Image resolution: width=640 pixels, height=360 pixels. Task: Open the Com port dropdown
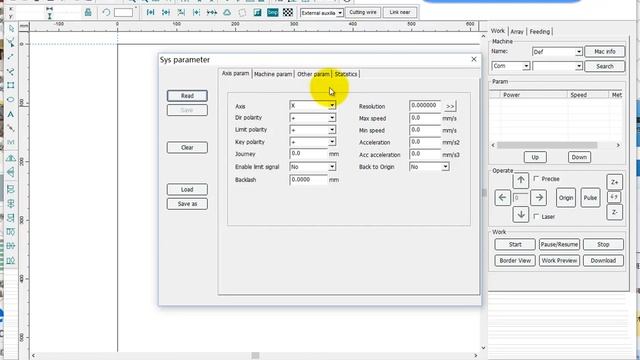526,66
